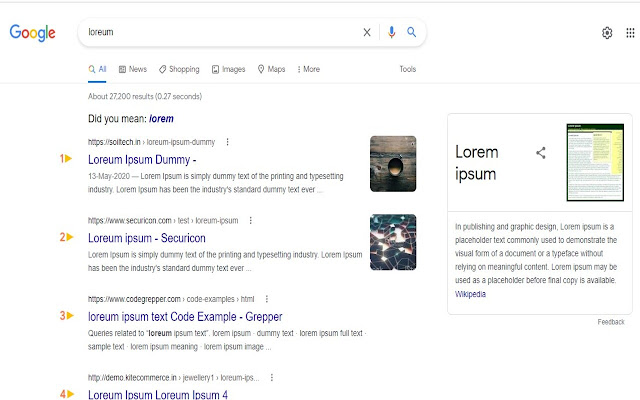Click the www.codegrepper.com URL breadcrumb
Image resolution: width=640 pixels, height=400 pixels.
pos(171,299)
